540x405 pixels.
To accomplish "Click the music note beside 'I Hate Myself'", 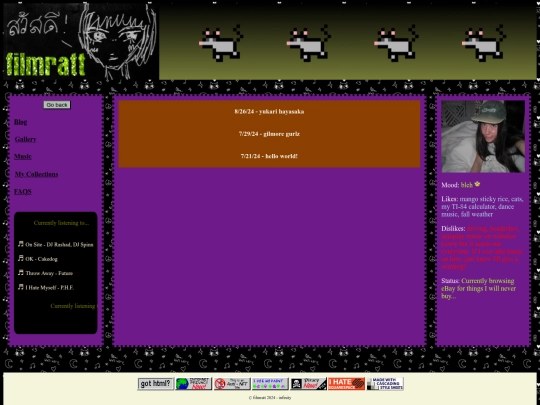I will pyautogui.click(x=21, y=287).
